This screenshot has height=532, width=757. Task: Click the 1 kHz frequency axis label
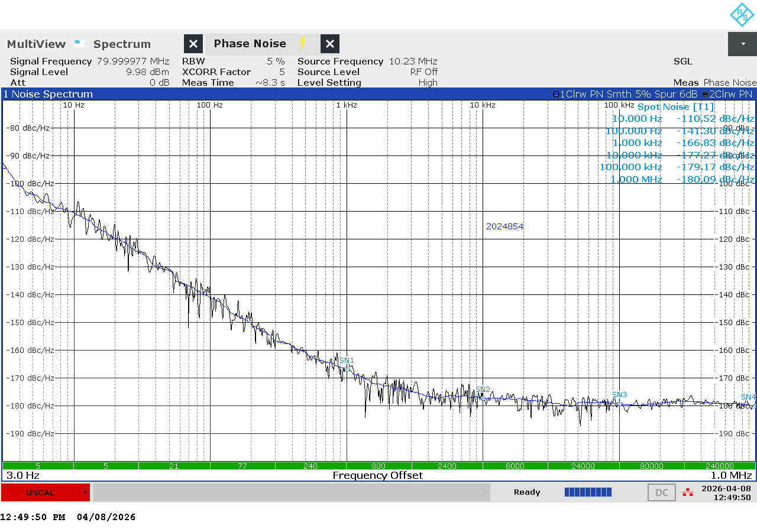[347, 105]
